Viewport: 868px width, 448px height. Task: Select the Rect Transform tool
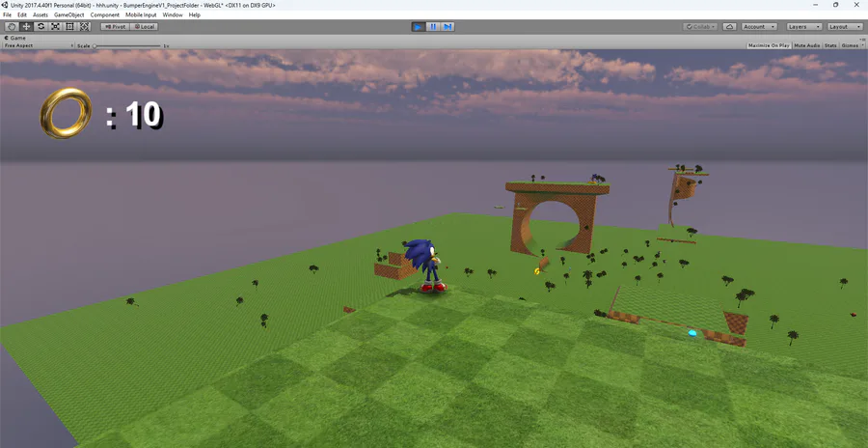(69, 27)
